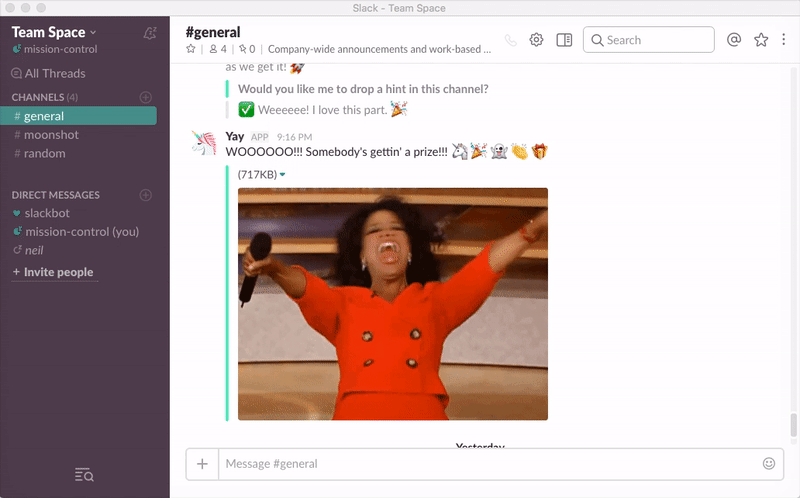
Task: Open the notifications bell in sidebar
Action: pyautogui.click(x=149, y=33)
